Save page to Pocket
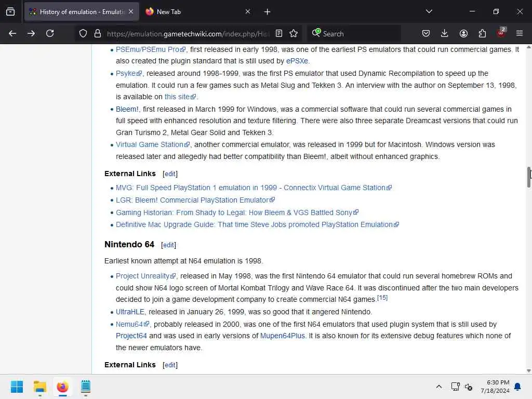Viewport: 532px width, 399px height. (426, 33)
